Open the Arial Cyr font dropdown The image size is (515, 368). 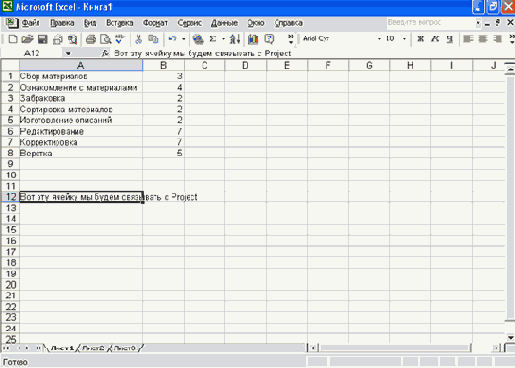point(379,39)
